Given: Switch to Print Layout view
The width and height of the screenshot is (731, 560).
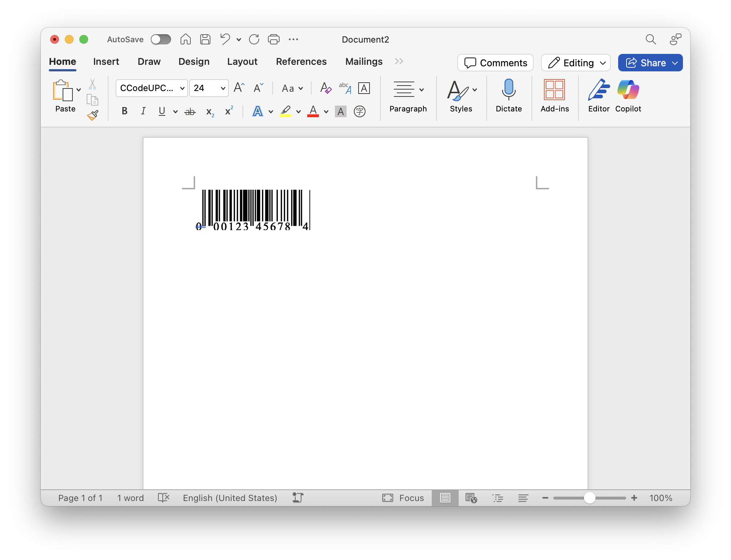Looking at the screenshot, I should coord(445,498).
